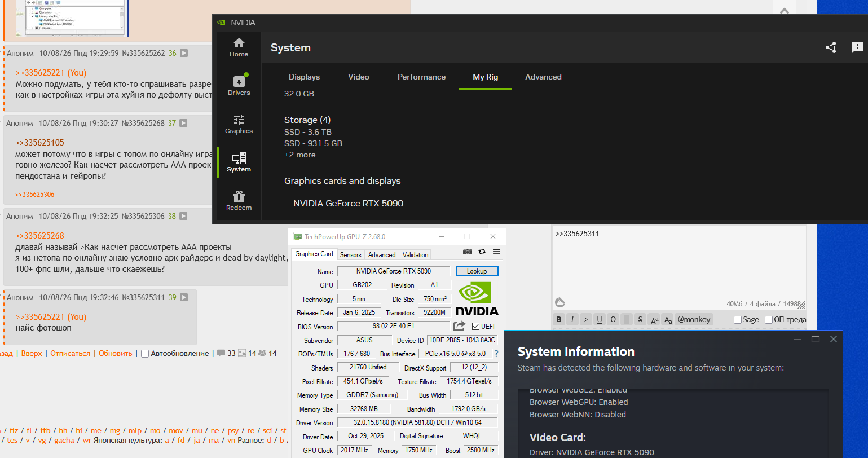Click the GPU-Z Name field value

point(394,271)
